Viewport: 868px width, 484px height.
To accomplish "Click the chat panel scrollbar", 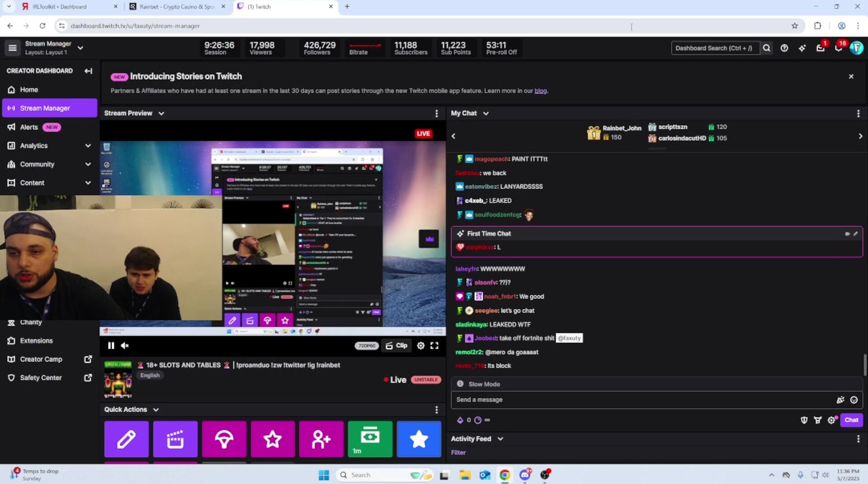I will [x=865, y=365].
